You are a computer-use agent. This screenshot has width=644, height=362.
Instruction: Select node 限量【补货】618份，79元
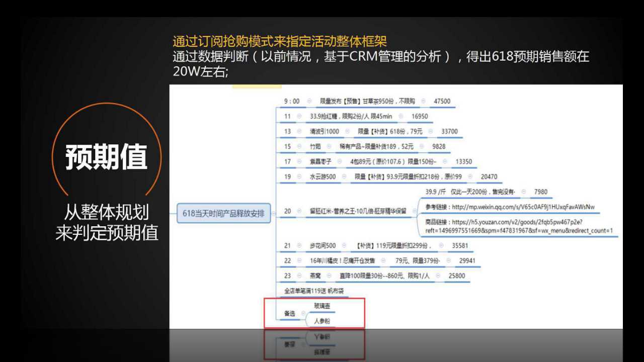click(390, 131)
